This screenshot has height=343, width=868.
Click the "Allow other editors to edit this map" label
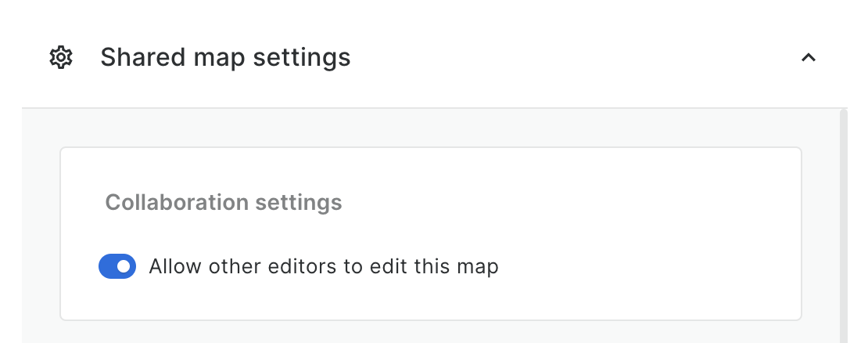tap(324, 266)
